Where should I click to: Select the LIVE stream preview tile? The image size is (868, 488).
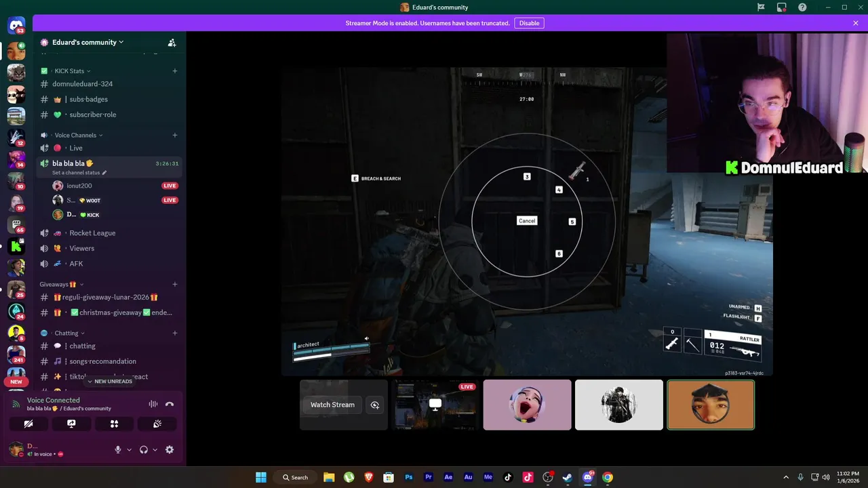click(435, 405)
